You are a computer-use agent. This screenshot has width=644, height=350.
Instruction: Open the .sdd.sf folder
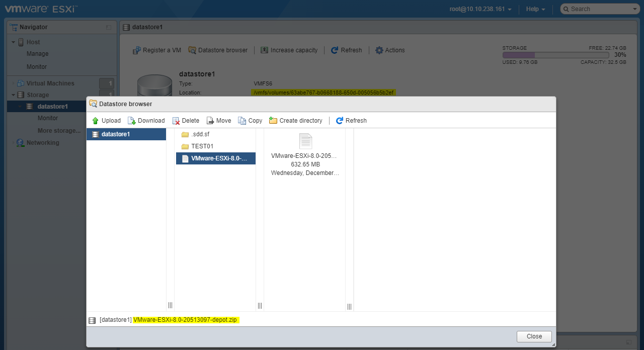[x=200, y=134]
